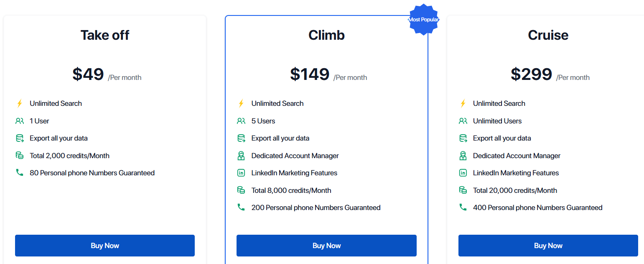Click the lightning icon beside Unlimited Search in Take off
Viewport: 644px width, 264px height.
click(20, 103)
